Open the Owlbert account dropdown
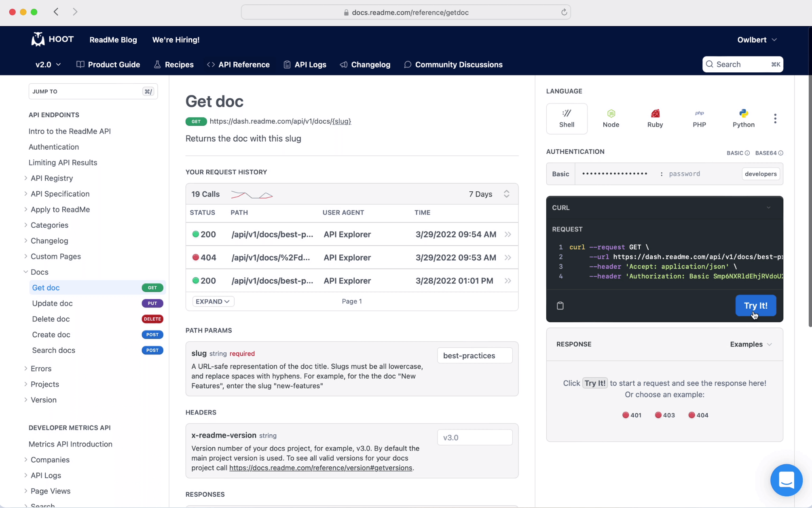Screen dimensions: 812x508 pyautogui.click(x=757, y=40)
